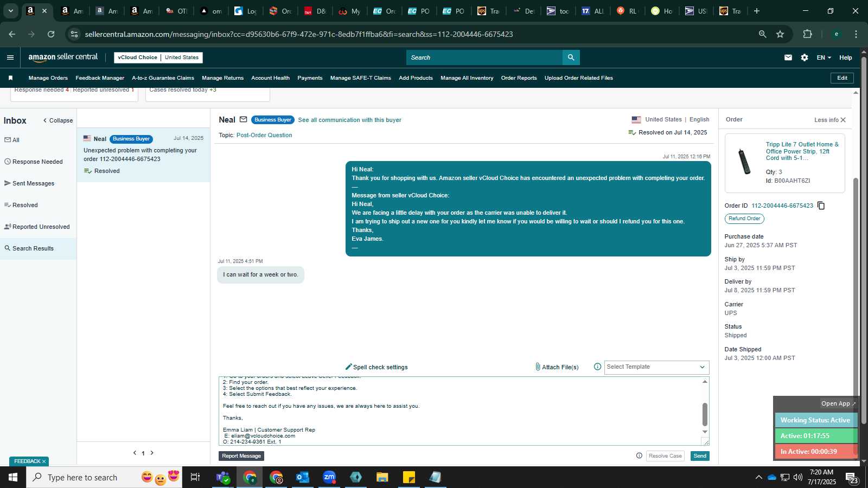Image resolution: width=868 pixels, height=488 pixels.
Task: Open the EN language dropdown
Action: (x=824, y=57)
